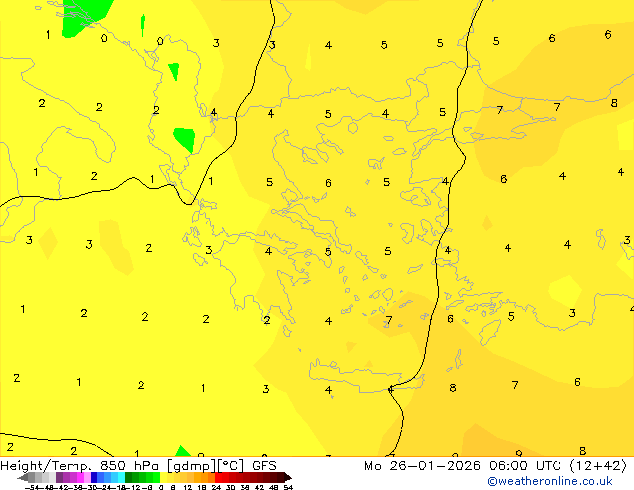Pick the pure yellow legend swatch
634x490 pixels.
pos(163,478)
